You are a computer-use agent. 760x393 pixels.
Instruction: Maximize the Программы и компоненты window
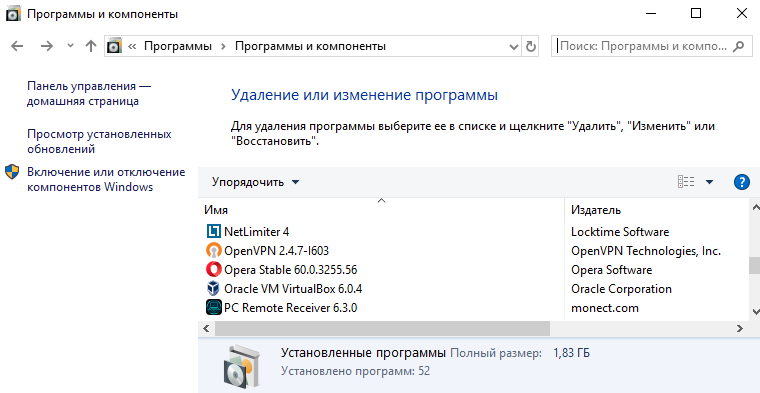[x=696, y=14]
